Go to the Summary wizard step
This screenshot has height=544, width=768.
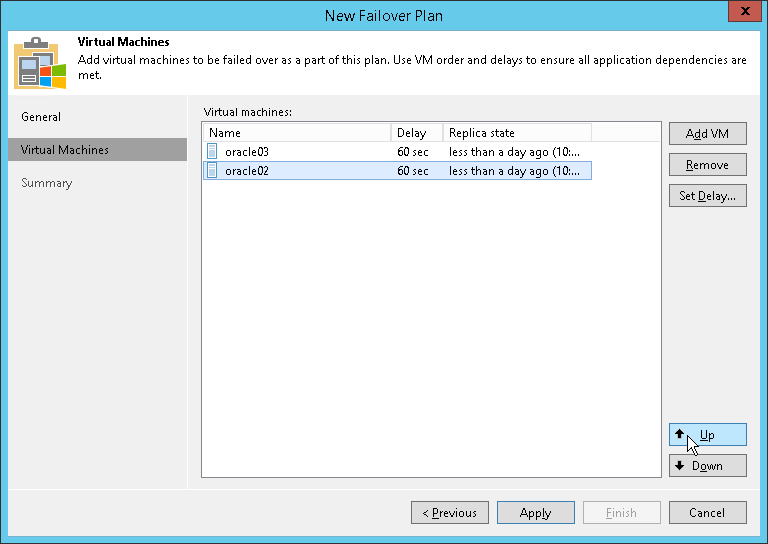click(x=47, y=183)
